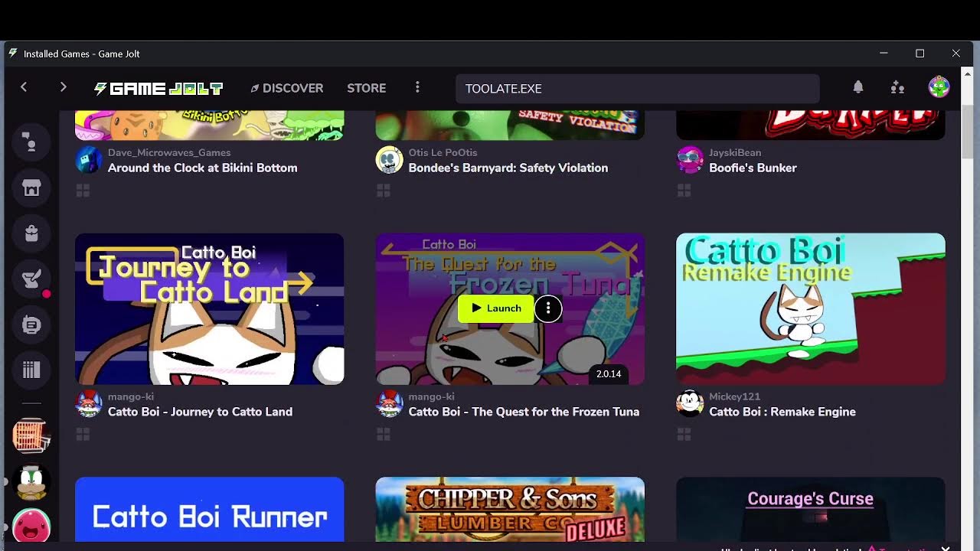Open Catto Boi Remake Engine thumbnail

pyautogui.click(x=811, y=309)
